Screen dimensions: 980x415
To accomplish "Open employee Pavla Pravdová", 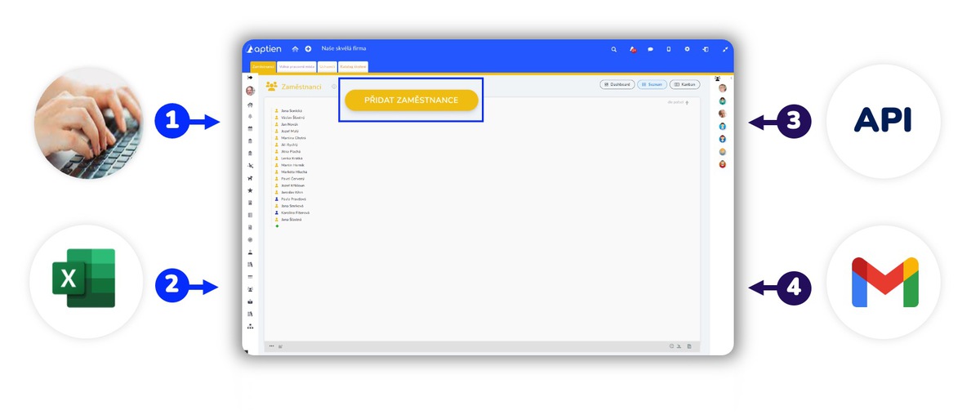I will click(293, 199).
